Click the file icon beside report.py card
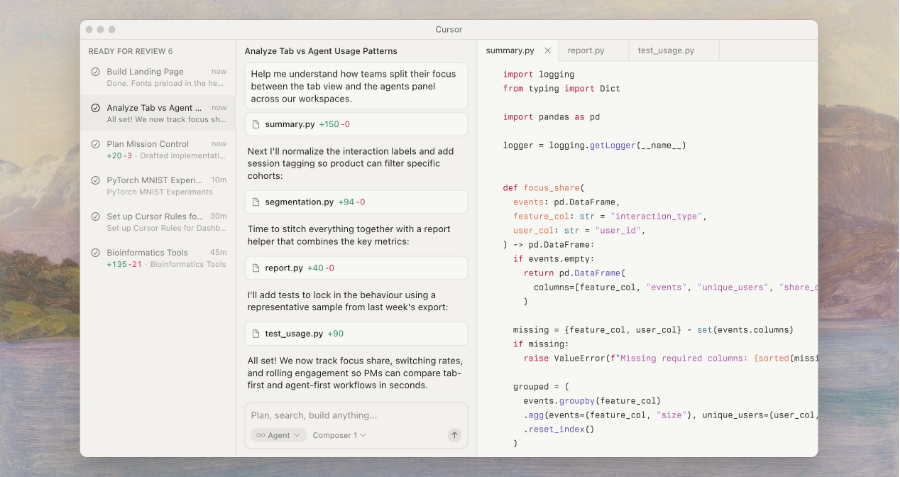900x477 pixels. [256, 268]
